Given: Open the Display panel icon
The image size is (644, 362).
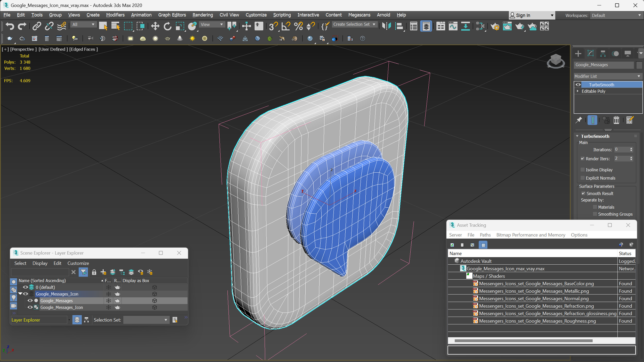Looking at the screenshot, I should [x=628, y=53].
